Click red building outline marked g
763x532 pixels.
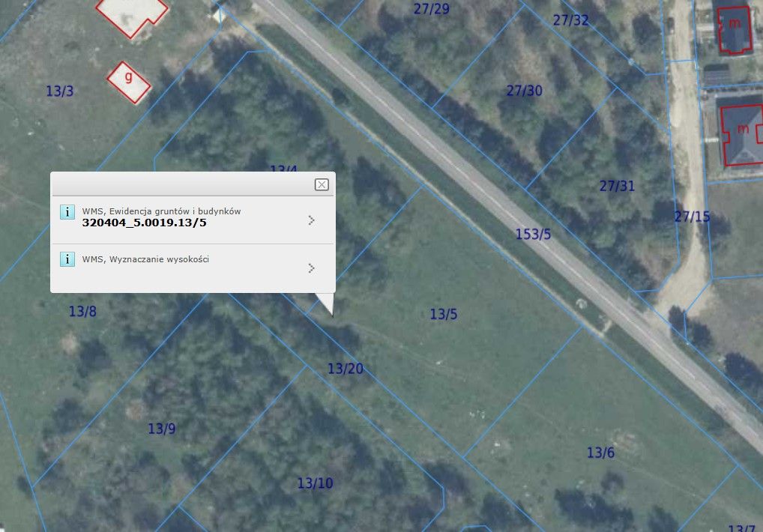tap(128, 82)
